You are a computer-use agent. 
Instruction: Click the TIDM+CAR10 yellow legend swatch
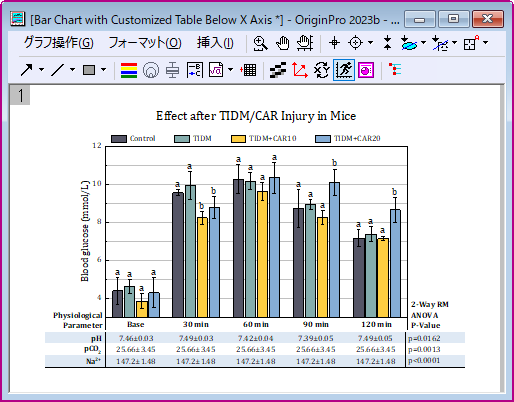tap(239, 139)
